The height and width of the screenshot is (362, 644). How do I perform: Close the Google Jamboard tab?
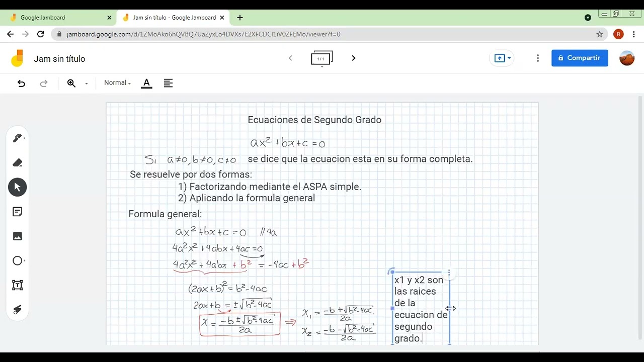(x=109, y=18)
